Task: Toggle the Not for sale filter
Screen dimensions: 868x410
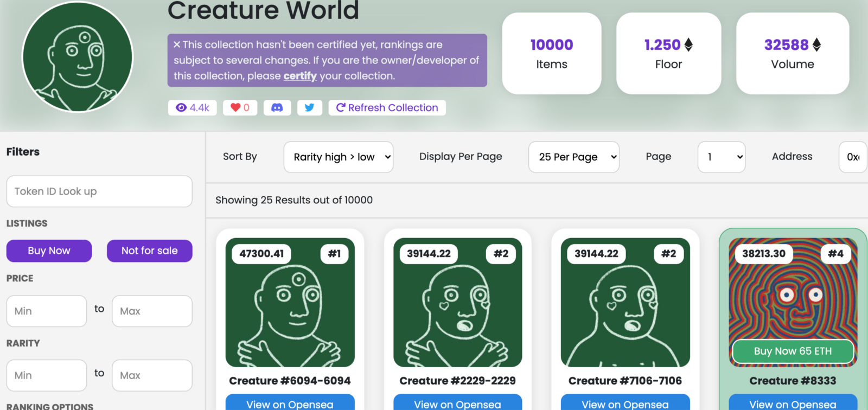Action: 150,251
